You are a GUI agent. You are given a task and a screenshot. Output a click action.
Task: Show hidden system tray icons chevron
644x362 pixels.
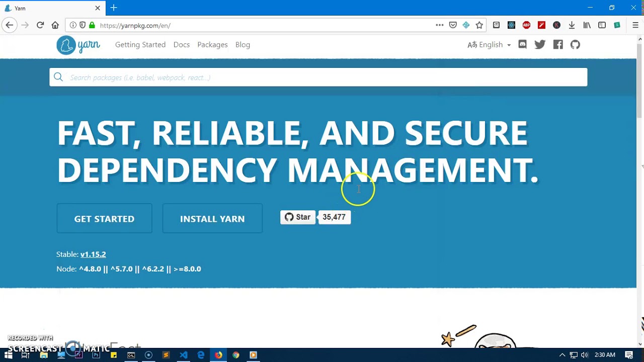(562, 355)
